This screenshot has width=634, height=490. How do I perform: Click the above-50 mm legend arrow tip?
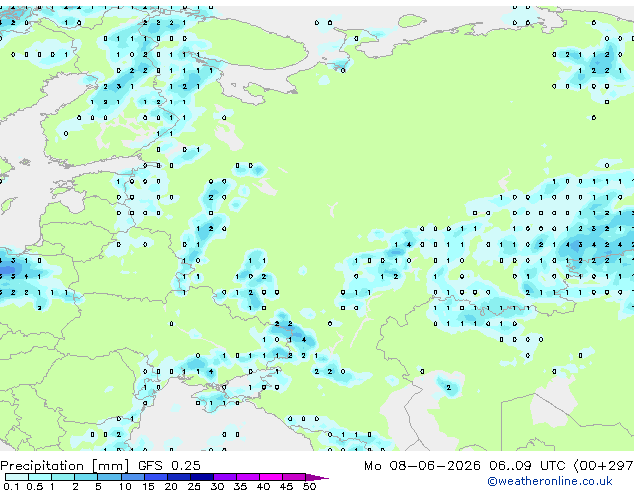[x=317, y=477]
